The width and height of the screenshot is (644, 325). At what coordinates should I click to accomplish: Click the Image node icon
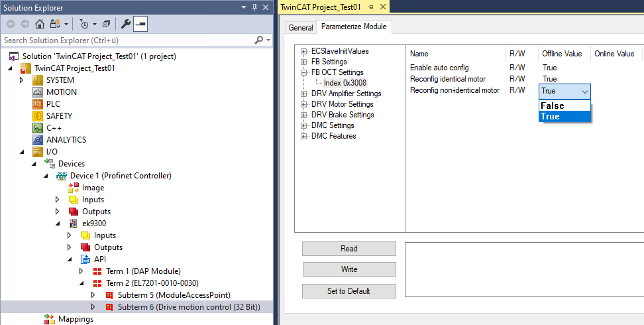click(x=74, y=188)
